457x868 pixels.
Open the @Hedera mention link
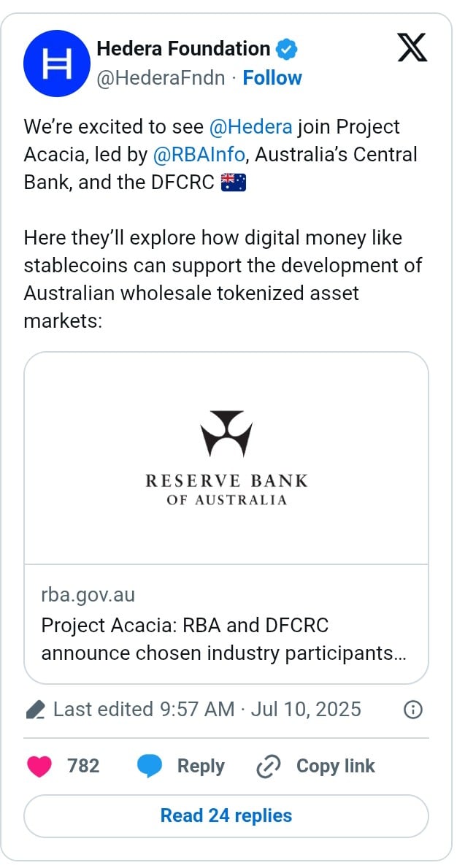pos(250,127)
